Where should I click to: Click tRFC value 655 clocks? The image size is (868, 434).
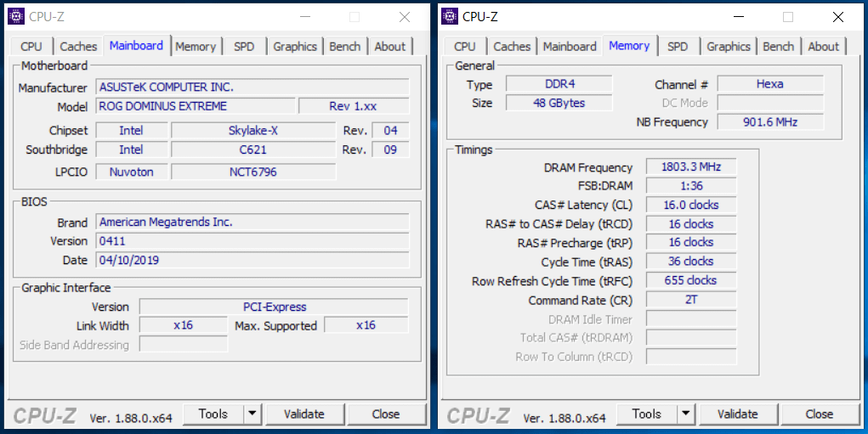tap(691, 281)
